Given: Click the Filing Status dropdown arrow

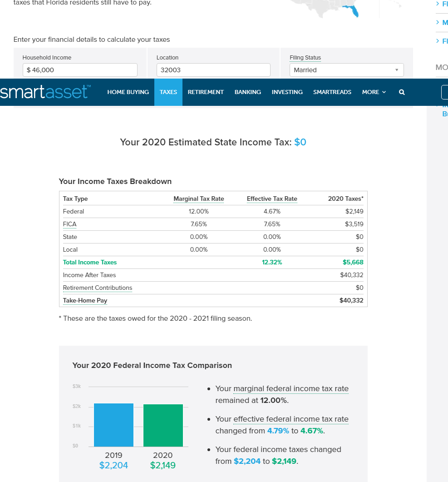Looking at the screenshot, I should (x=397, y=70).
